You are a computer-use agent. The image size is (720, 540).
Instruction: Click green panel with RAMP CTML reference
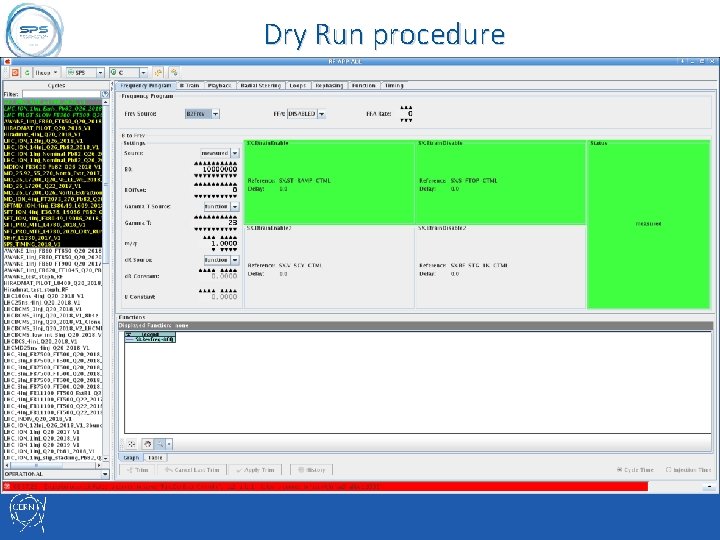point(329,182)
